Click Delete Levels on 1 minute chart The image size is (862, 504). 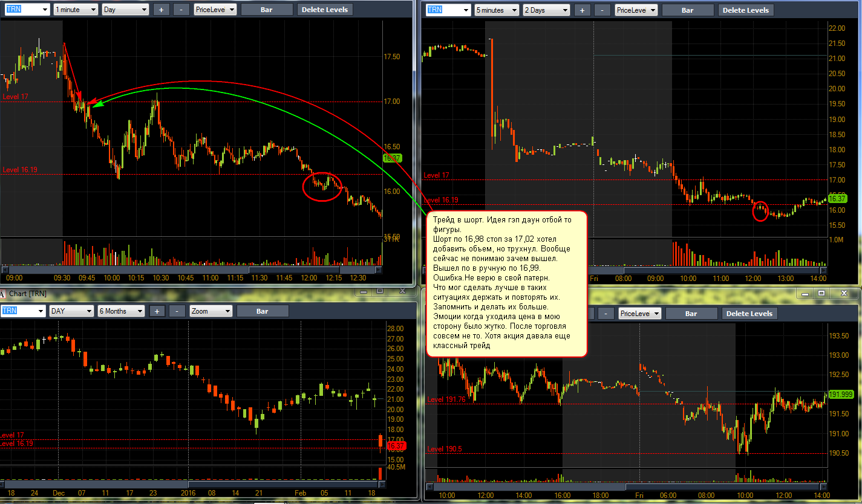pos(325,10)
